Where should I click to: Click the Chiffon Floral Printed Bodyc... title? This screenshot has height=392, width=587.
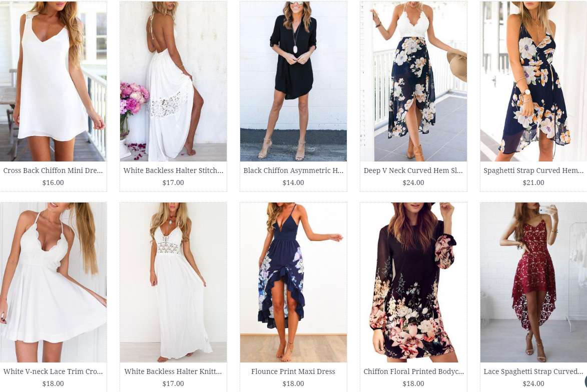pyautogui.click(x=414, y=371)
